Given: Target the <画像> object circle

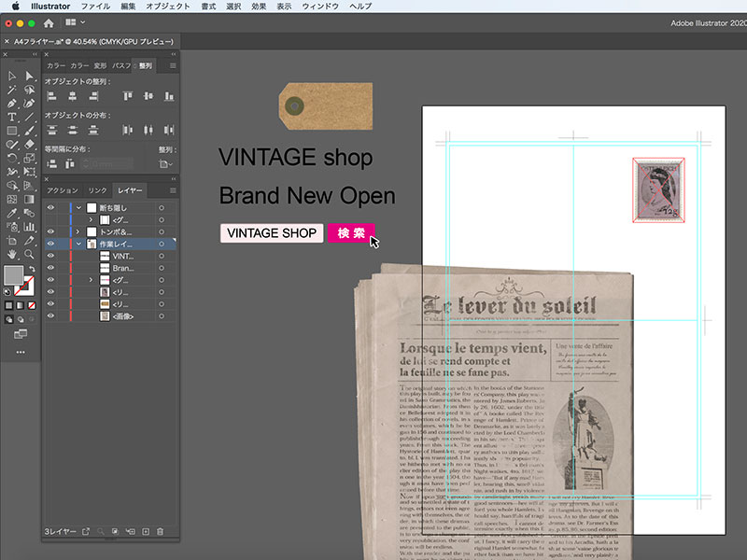Looking at the screenshot, I should click(x=162, y=315).
